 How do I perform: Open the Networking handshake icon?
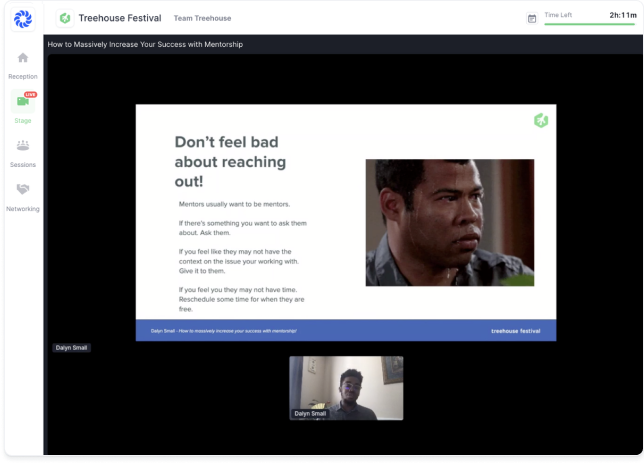click(x=22, y=189)
